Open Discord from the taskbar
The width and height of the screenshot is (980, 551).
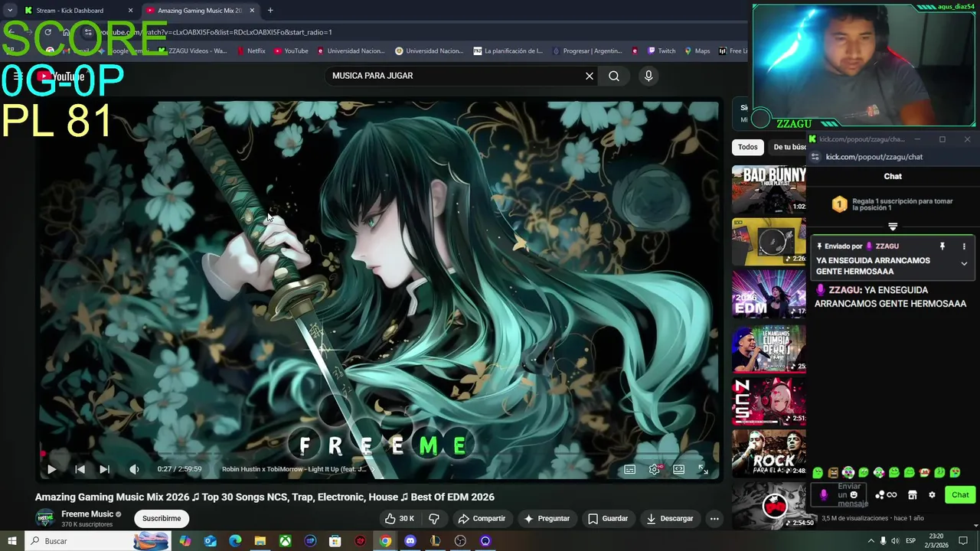(x=410, y=541)
